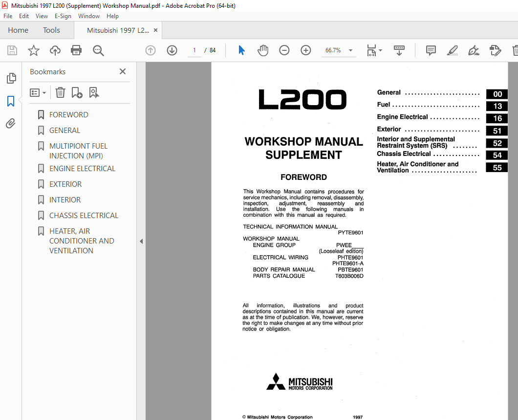The height and width of the screenshot is (420, 518).
Task: Open the ENGINE ELECTRICAL bookmark
Action: pos(82,169)
